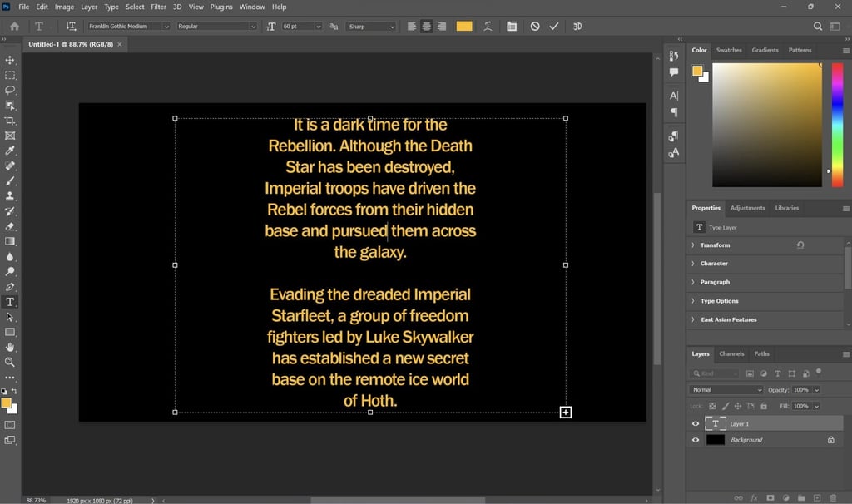Select the Layer 1 text layer

pyautogui.click(x=765, y=423)
